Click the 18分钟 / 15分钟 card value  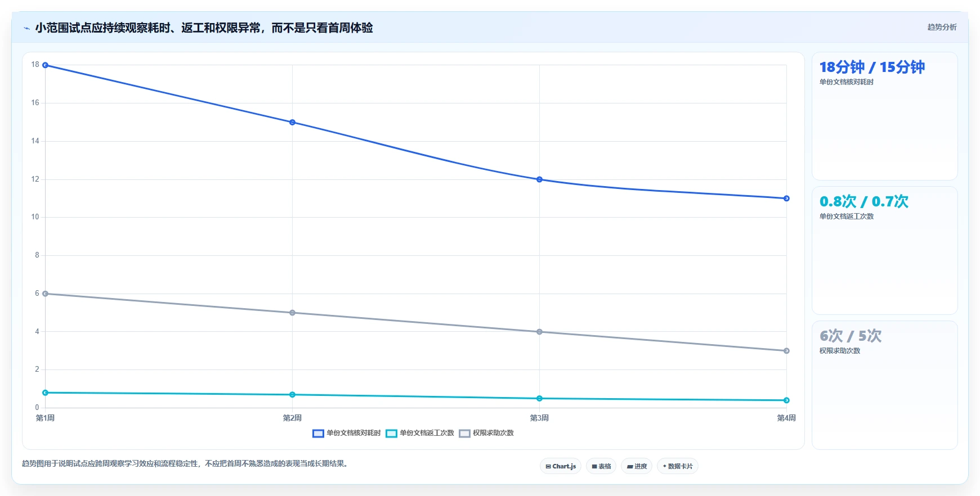point(872,67)
